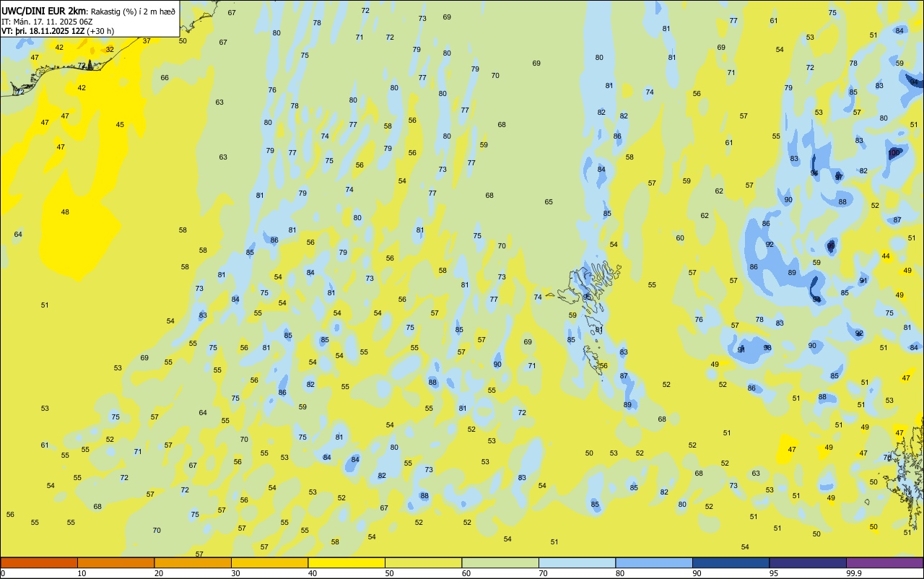Click the purple legend swatch above 99.9
Viewport: 924px width, 579px height.
pyautogui.click(x=884, y=562)
